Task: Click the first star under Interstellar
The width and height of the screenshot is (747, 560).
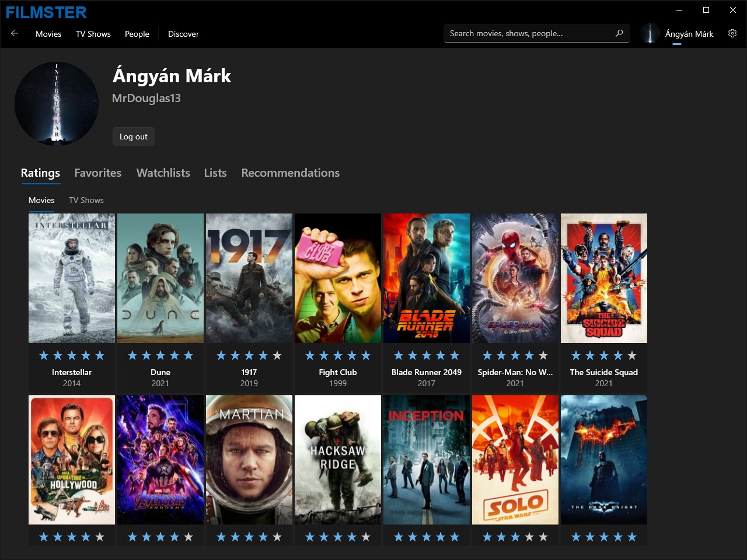Action: point(44,355)
